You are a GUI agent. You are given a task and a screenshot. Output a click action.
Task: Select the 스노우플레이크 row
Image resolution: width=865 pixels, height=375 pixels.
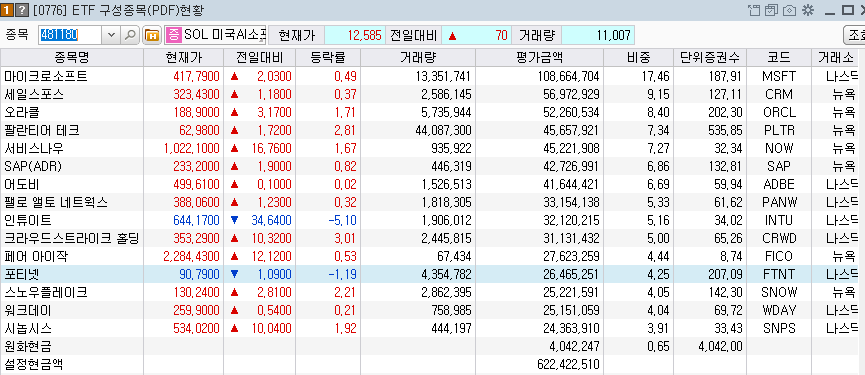(429, 292)
